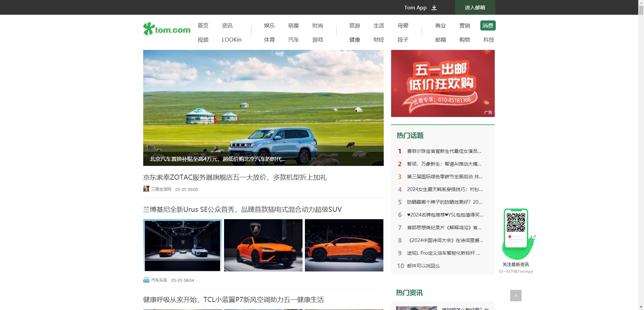Image resolution: width=644 pixels, height=310 pixels.
Task: Select the highlighted 消费 tab
Action: click(x=488, y=25)
